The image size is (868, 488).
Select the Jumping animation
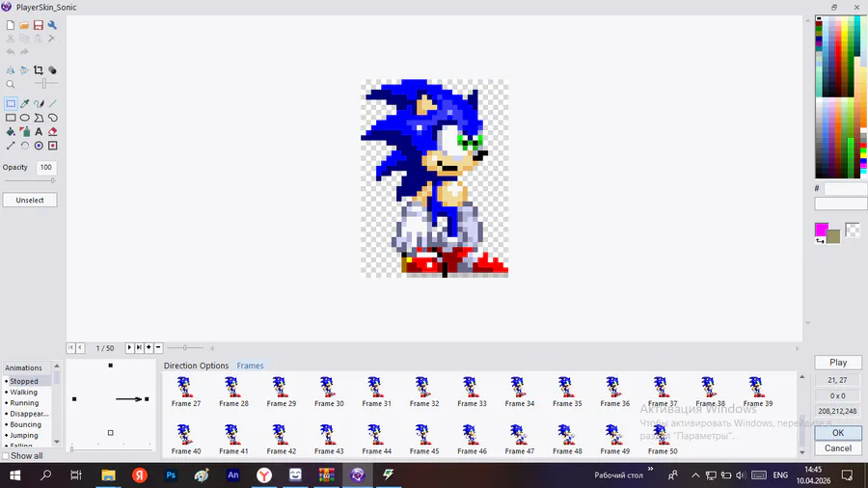(x=24, y=435)
